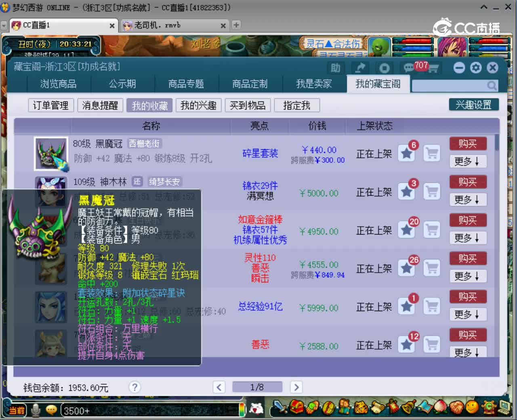Open the computer monitor icon in bottom bar

pyautogui.click(x=504, y=406)
